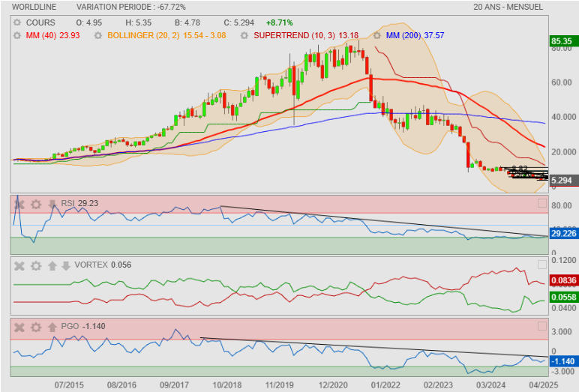The image size is (579, 392).
Task: Click the MM (200) 37.57 legend label
Action: [415, 35]
